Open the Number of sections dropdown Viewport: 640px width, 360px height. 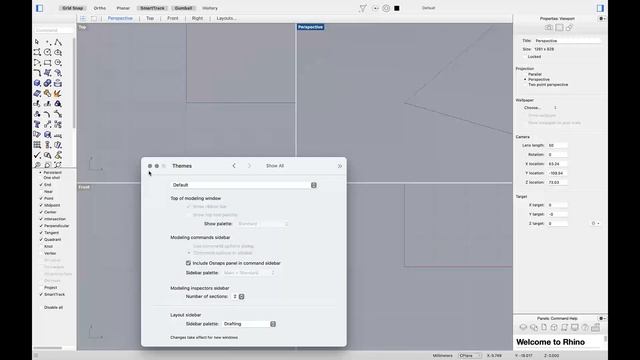(238, 296)
